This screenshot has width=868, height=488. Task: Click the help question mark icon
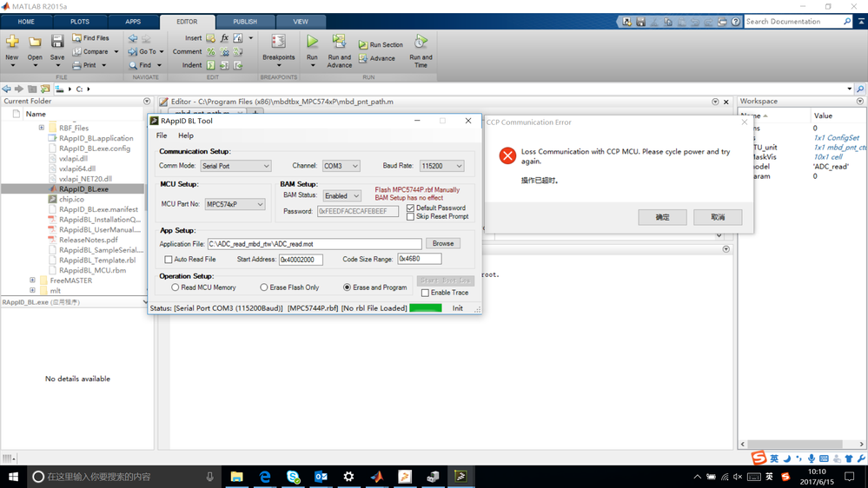[x=736, y=22]
